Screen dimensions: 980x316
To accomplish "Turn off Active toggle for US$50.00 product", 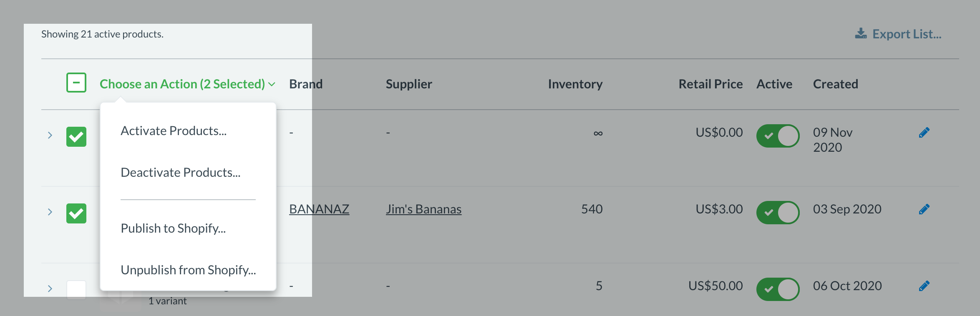I will pyautogui.click(x=778, y=289).
